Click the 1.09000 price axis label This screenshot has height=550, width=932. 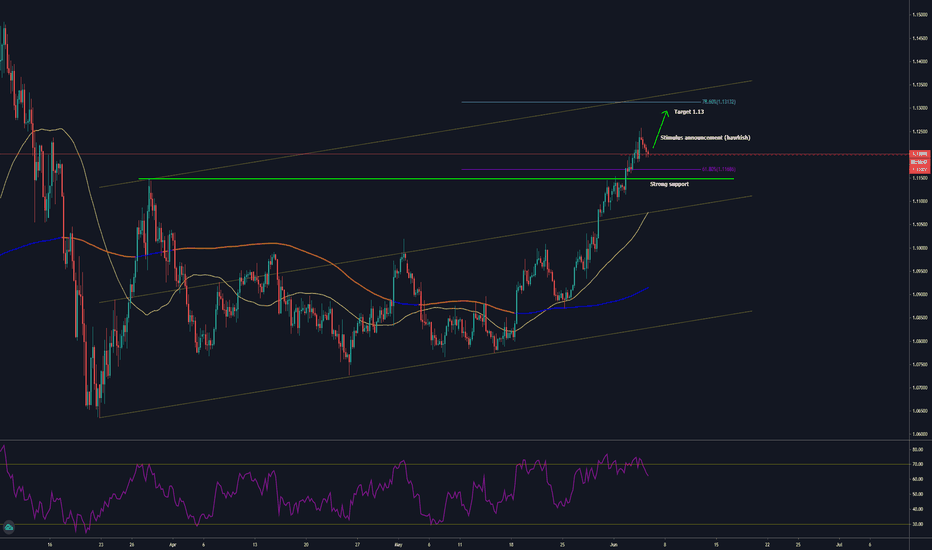(920, 294)
